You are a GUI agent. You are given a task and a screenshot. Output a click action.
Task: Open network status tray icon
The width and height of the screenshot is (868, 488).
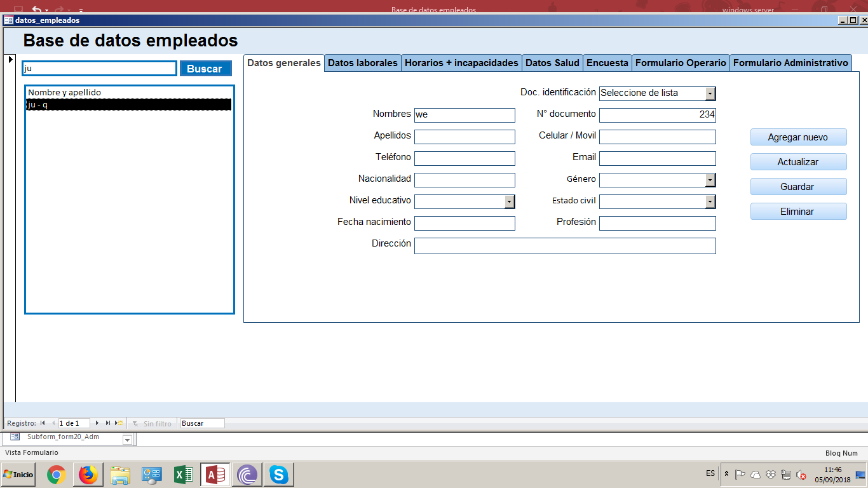click(x=786, y=474)
